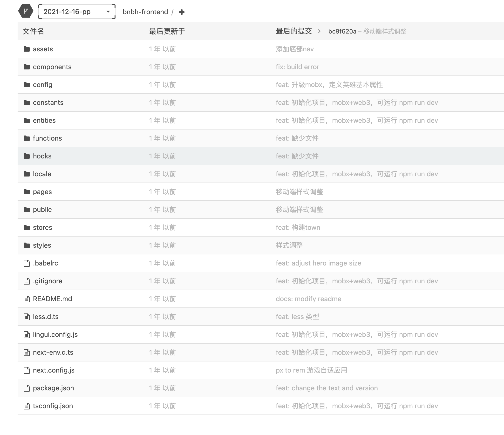The width and height of the screenshot is (504, 435).
Task: Open the next.config.js file name
Action: click(x=54, y=370)
